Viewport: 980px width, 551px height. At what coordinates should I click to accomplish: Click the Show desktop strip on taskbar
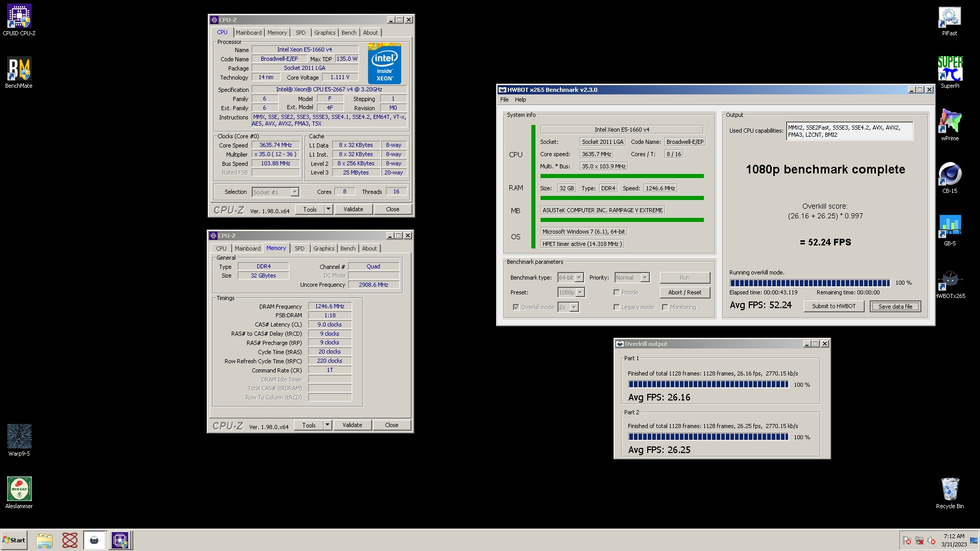[x=974, y=540]
